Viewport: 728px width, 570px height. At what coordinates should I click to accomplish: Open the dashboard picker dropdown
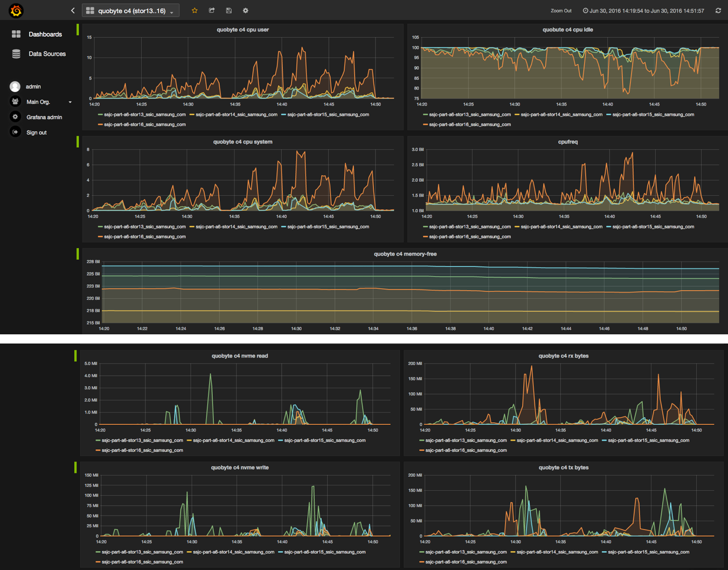pyautogui.click(x=129, y=10)
